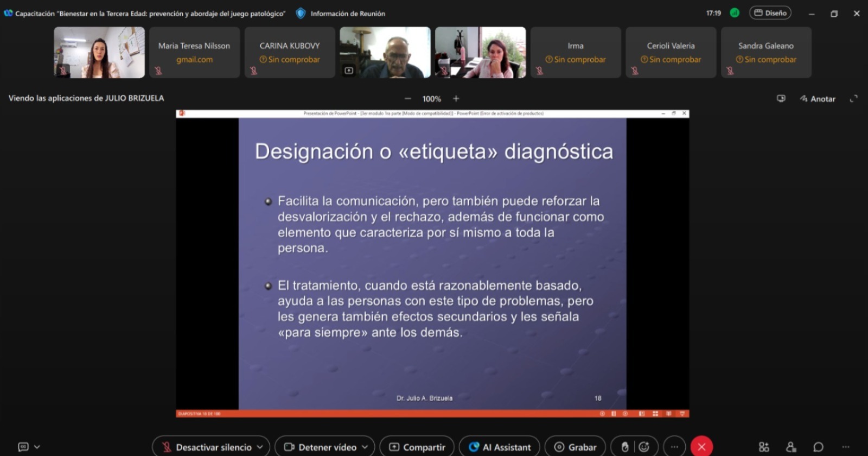Viewport: 868px width, 456px height.
Task: Toggle Detener vídeo camera
Action: pyautogui.click(x=320, y=447)
